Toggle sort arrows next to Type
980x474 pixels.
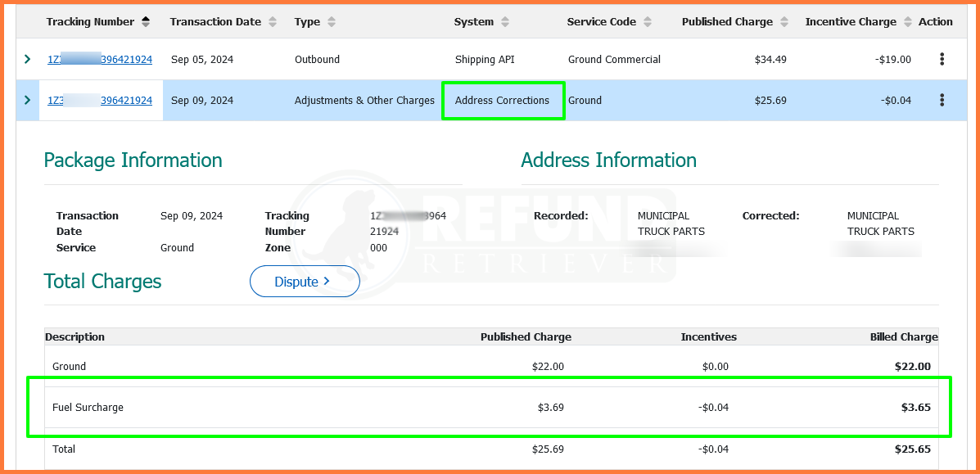point(332,22)
